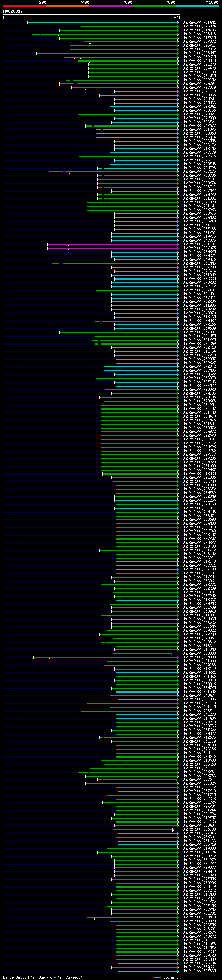This screenshot has width=222, height=980.
Task: Click the green ~80% identity legend segment
Action: pos(154,6)
